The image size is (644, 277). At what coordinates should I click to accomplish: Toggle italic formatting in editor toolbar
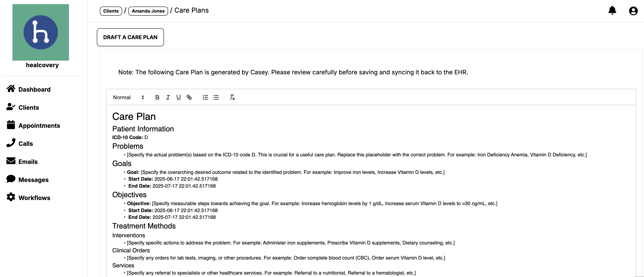tap(168, 97)
